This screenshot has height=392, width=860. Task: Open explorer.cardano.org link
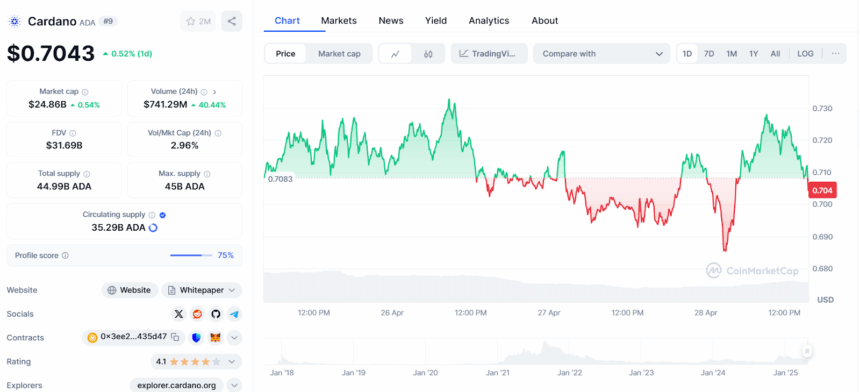pos(177,385)
